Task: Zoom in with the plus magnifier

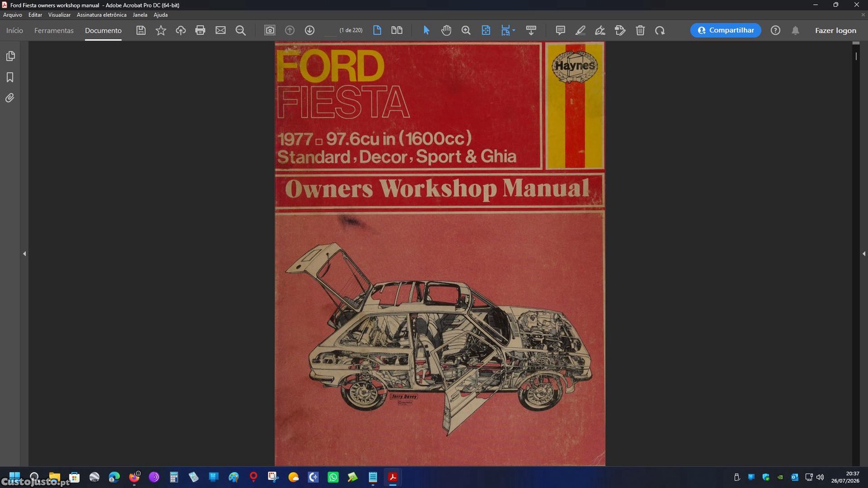Action: point(466,30)
